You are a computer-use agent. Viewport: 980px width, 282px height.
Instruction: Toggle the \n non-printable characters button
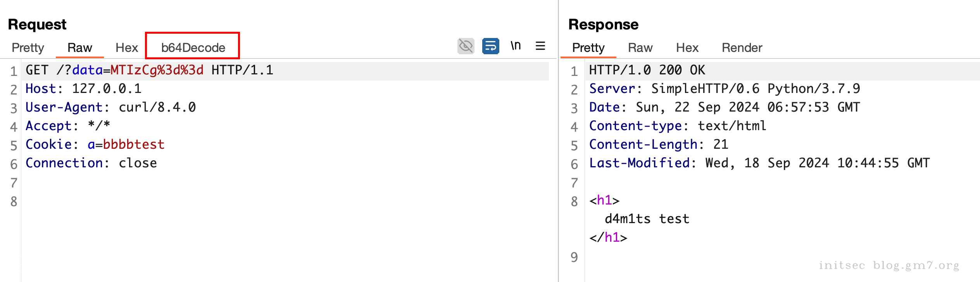(x=515, y=46)
